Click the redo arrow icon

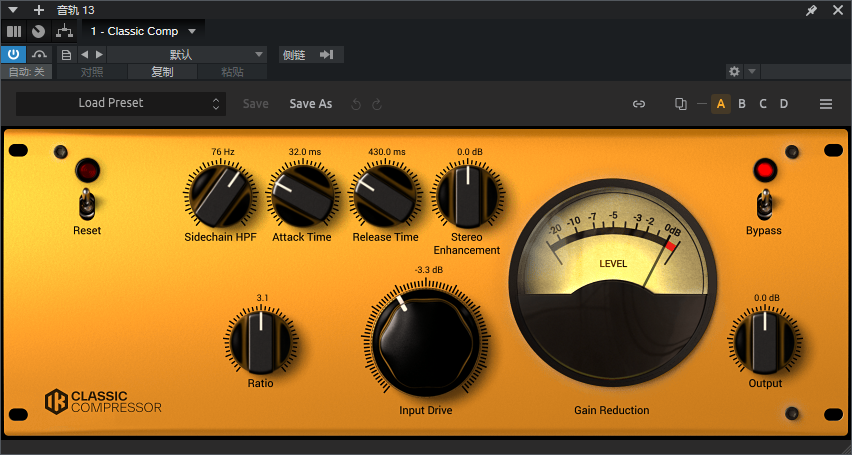(x=377, y=104)
